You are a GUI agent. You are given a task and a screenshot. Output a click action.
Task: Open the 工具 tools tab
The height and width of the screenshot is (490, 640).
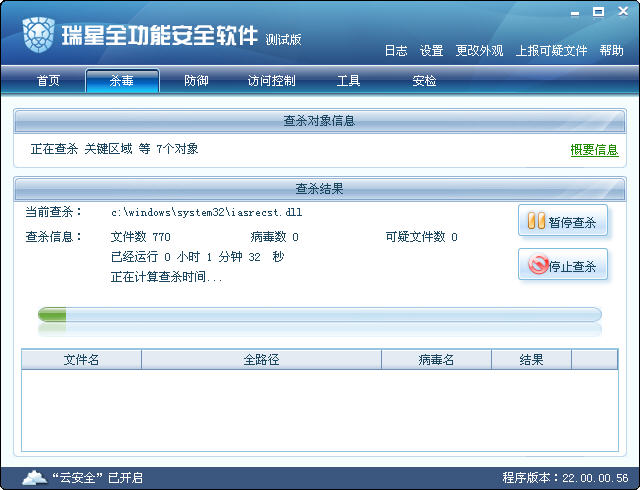point(348,80)
